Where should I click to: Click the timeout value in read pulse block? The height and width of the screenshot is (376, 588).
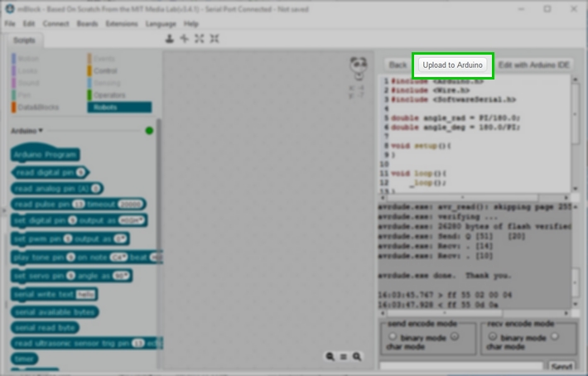click(130, 205)
